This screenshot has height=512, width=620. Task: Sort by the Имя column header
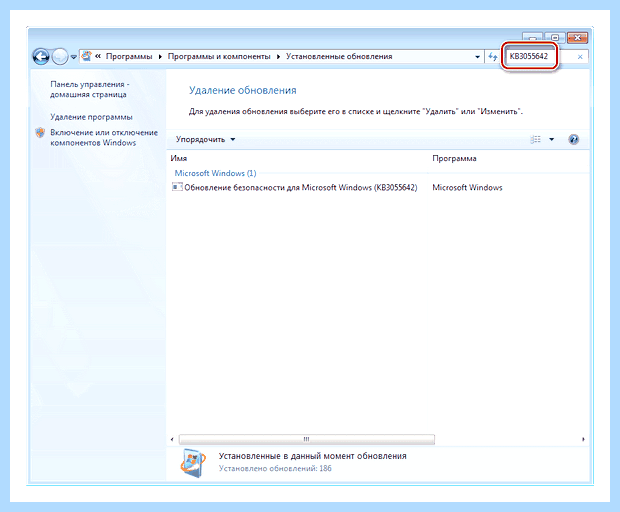point(179,158)
